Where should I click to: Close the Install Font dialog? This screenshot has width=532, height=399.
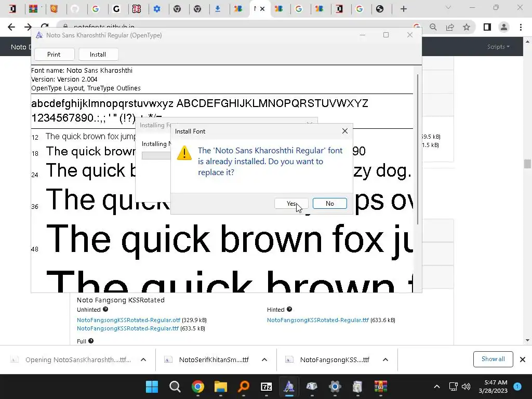[x=345, y=131]
